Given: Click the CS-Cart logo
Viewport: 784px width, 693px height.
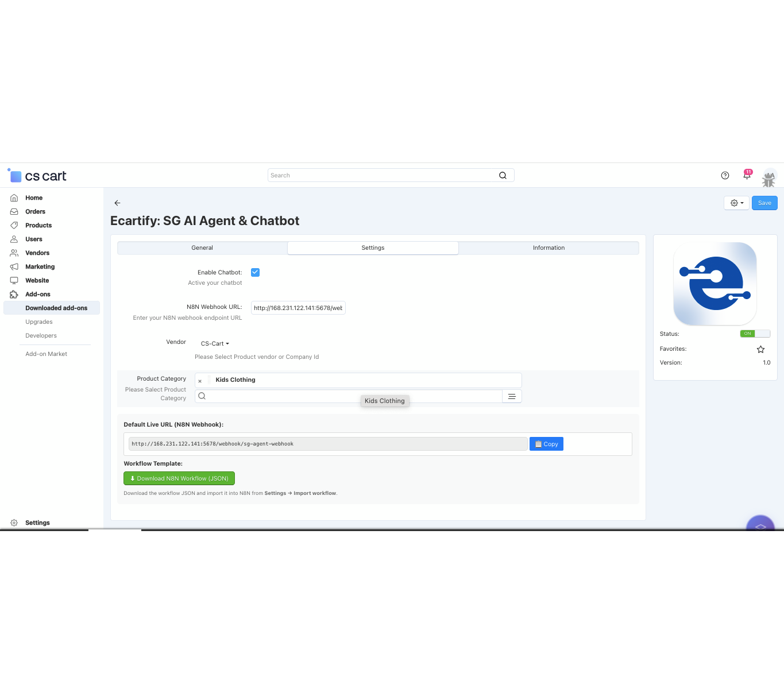Looking at the screenshot, I should pyautogui.click(x=38, y=176).
